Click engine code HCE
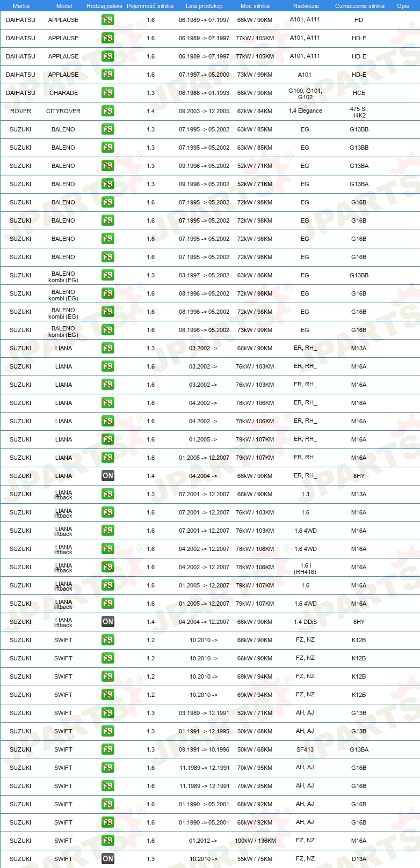Screen dimensions: 420x868 [x=359, y=93]
